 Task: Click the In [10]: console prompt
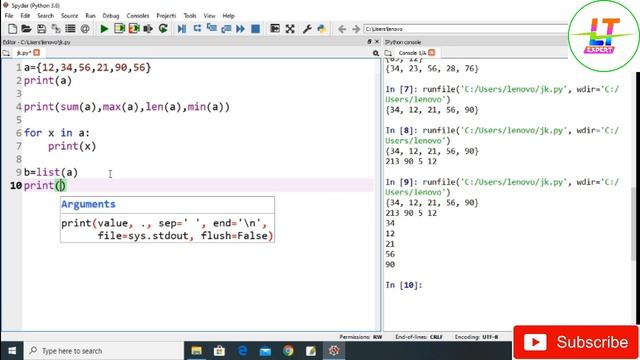point(403,285)
